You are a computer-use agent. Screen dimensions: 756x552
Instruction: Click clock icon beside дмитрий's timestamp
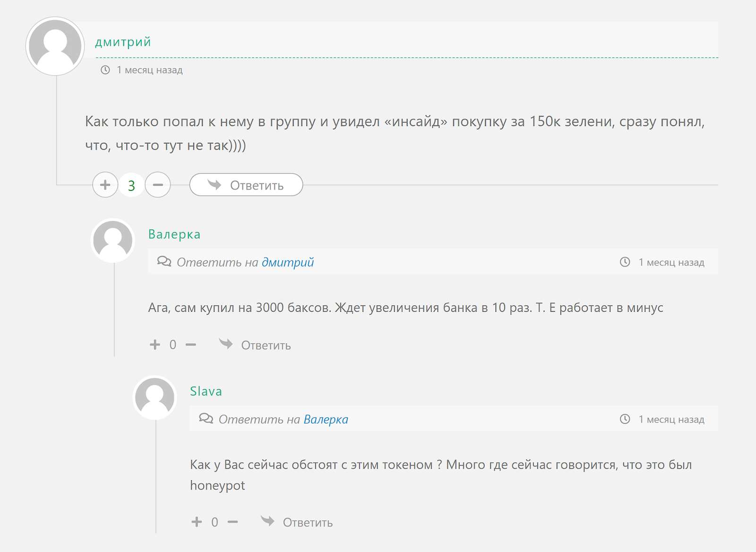point(105,70)
